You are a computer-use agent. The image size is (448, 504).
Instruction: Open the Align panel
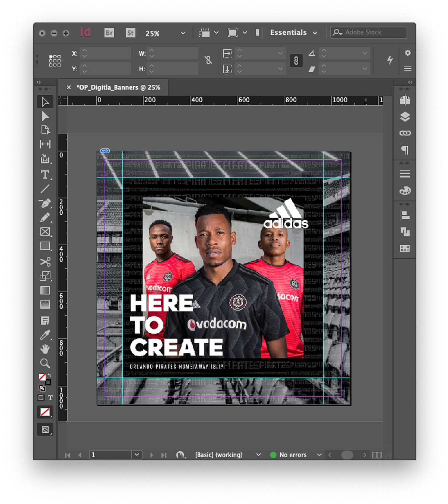[x=405, y=215]
